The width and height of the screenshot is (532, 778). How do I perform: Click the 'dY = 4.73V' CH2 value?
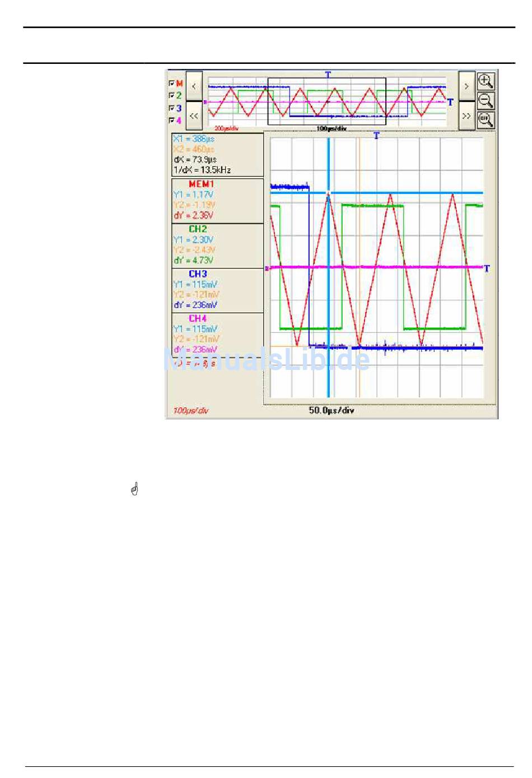[193, 260]
